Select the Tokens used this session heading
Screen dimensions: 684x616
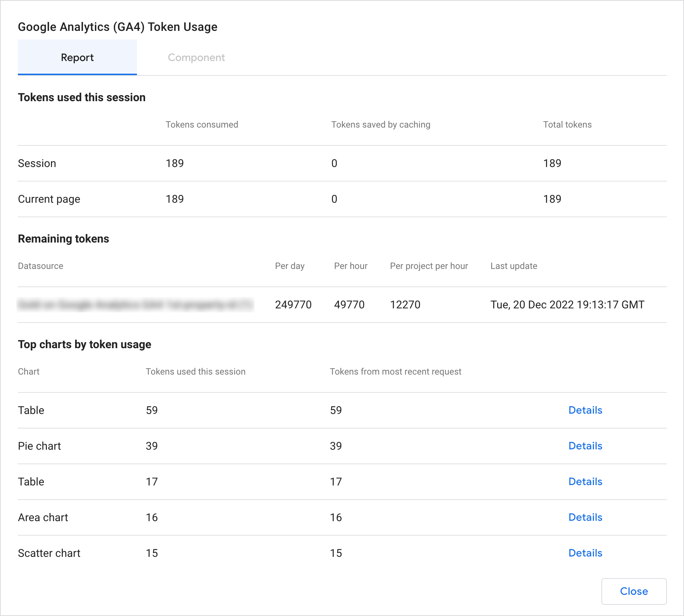point(81,97)
